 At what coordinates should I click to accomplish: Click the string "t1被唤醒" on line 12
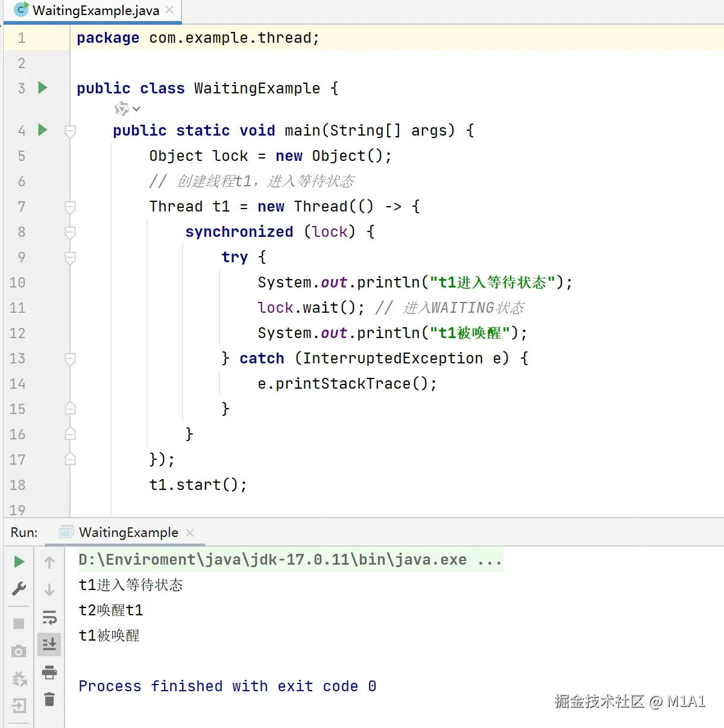click(470, 333)
